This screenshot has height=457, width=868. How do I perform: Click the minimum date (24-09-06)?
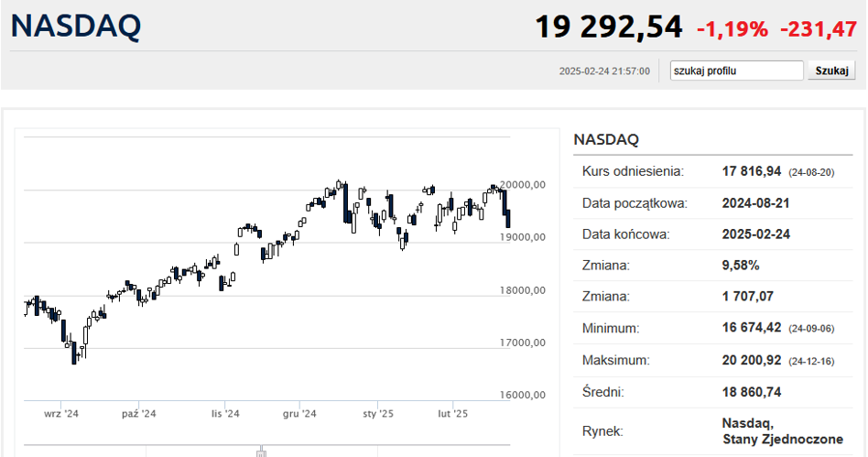[811, 329]
